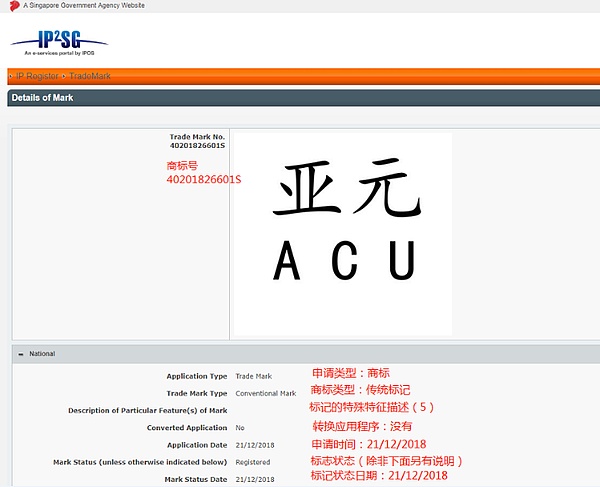The image size is (600, 487).
Task: Select the Trade Mark No. 40201826601S value
Action: tap(198, 146)
